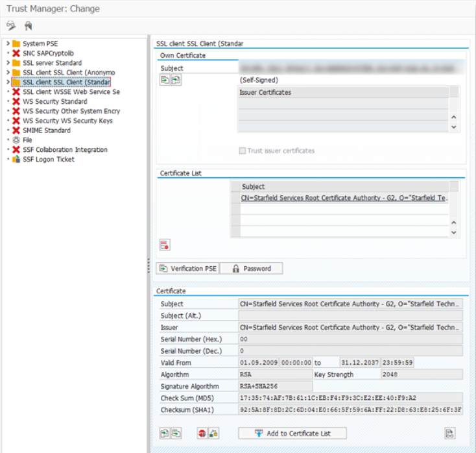Click the Display/Change glasses-and-pencil toolbar icon
Viewport: 476px width, 453px height.
pyautogui.click(x=11, y=25)
